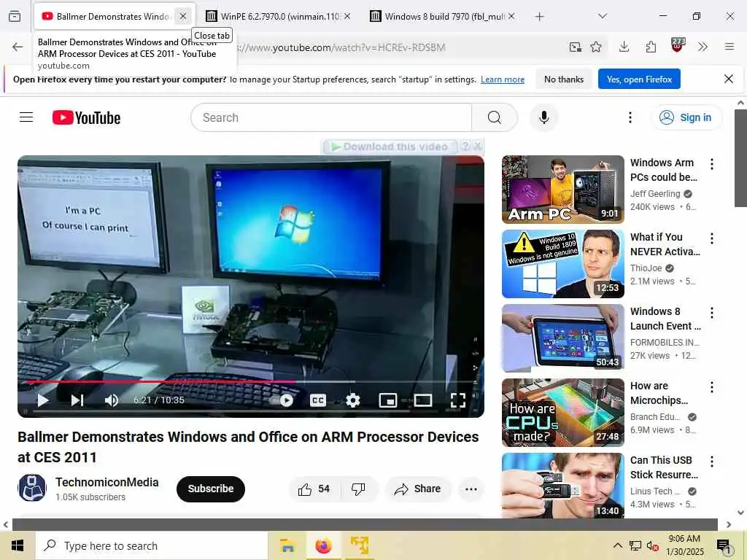Viewport: 747px width, 560px height.
Task: Close the Windows 8 build 7970 tab
Action: (x=511, y=16)
